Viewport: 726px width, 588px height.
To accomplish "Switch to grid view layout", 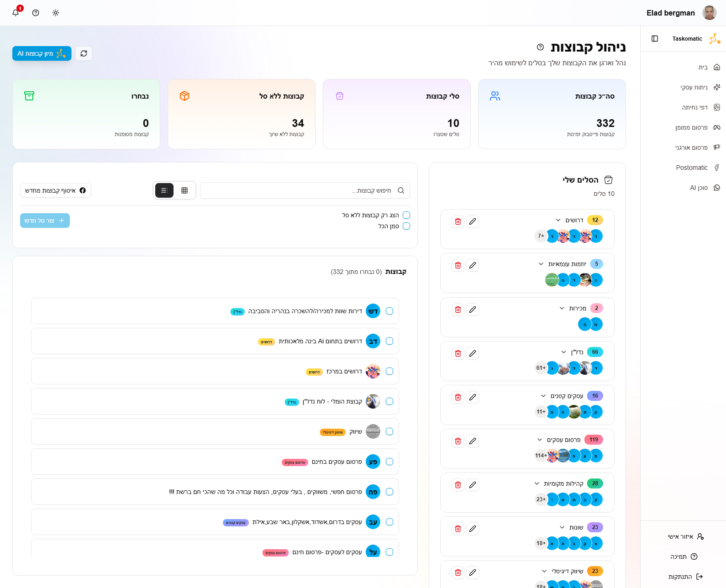I will click(184, 190).
